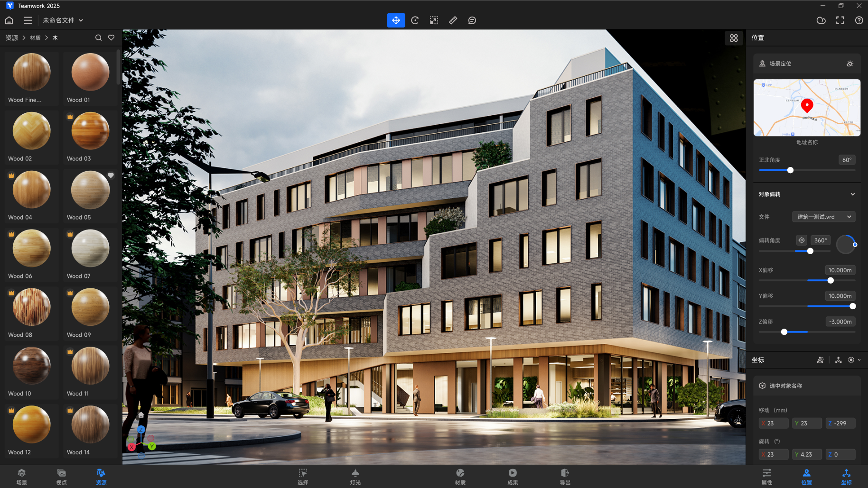Switch to the 属性 panel tab
Screen dimensions: 868x488
coord(767,477)
